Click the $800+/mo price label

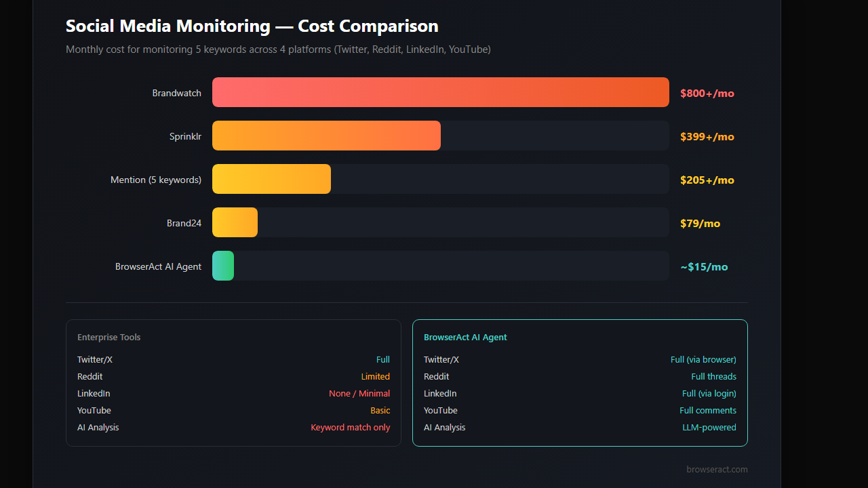[707, 93]
